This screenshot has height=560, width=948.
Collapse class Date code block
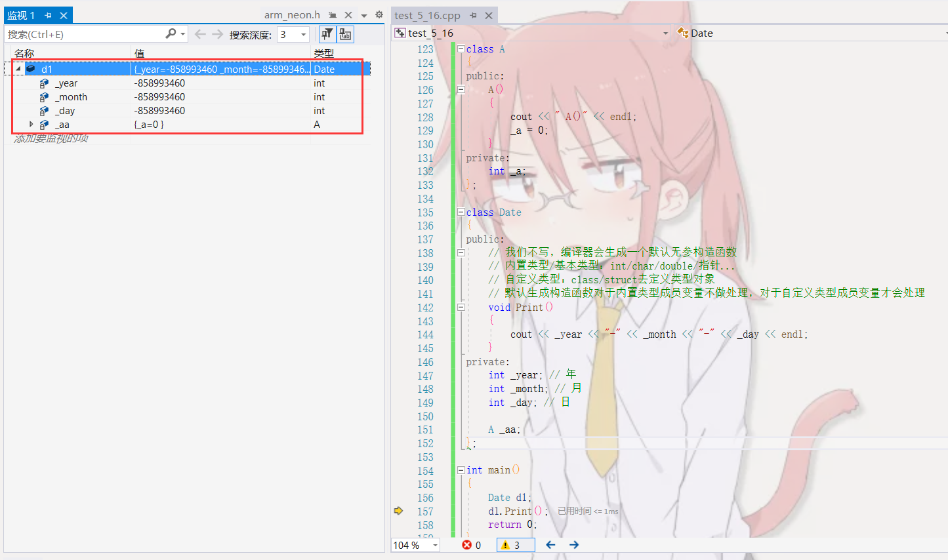click(461, 212)
